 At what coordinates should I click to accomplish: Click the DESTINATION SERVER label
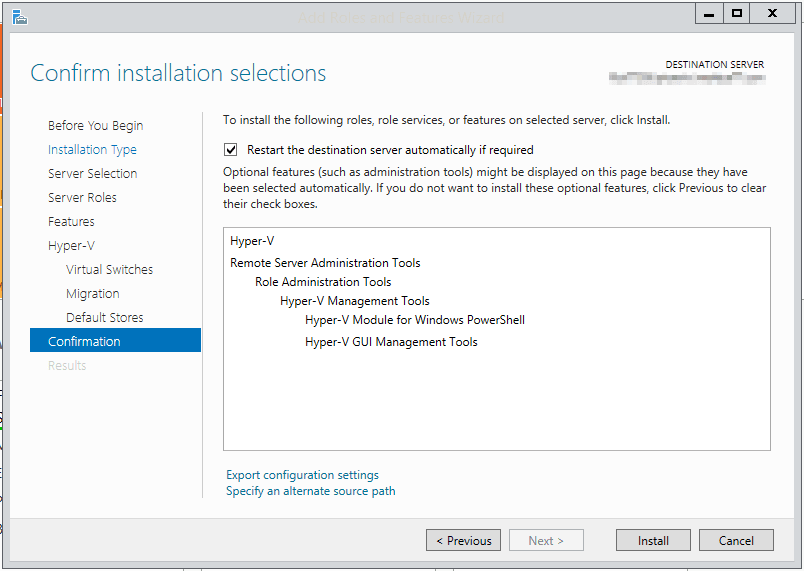pos(715,65)
